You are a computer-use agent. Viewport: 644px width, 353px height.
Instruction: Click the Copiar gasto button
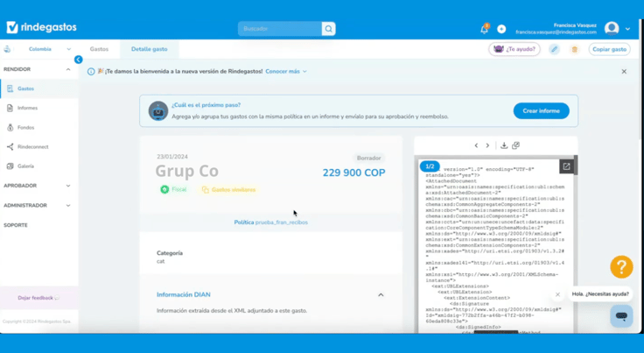(610, 49)
